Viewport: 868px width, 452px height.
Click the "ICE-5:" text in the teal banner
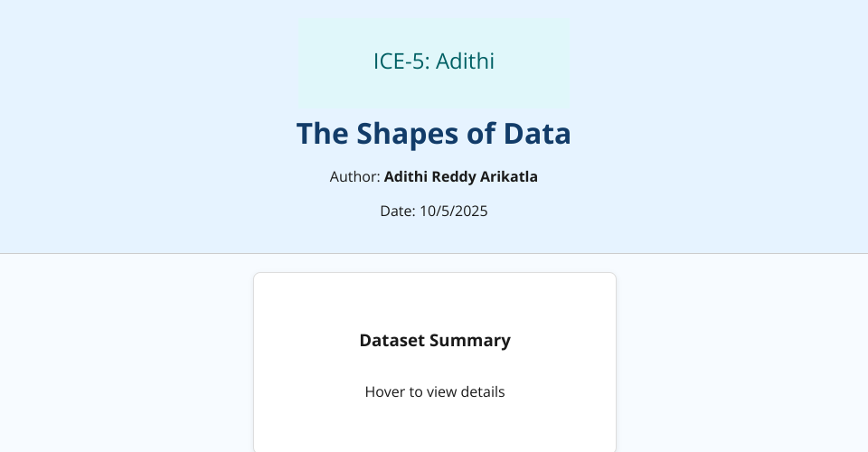401,61
